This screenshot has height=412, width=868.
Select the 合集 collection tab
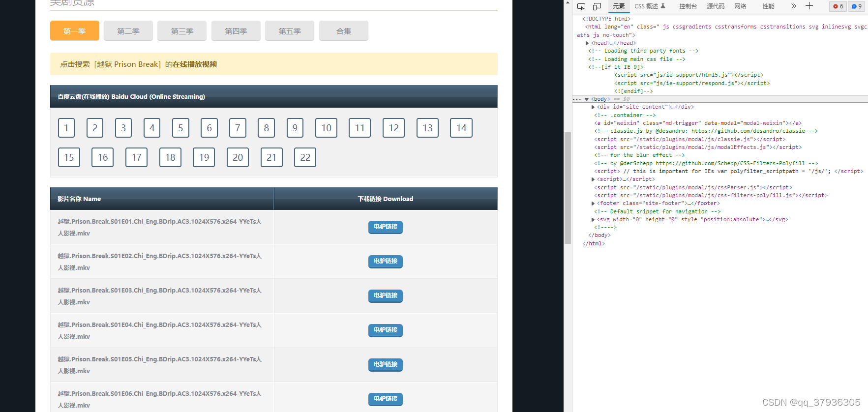(344, 31)
